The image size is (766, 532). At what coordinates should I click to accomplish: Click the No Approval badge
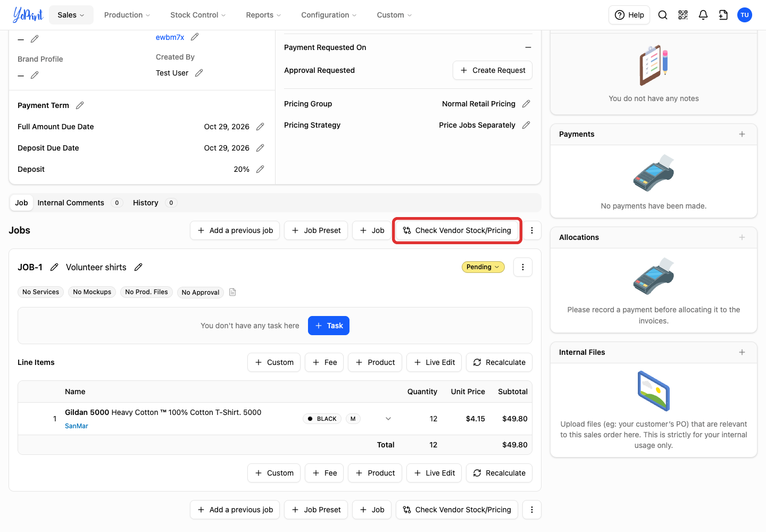201,292
